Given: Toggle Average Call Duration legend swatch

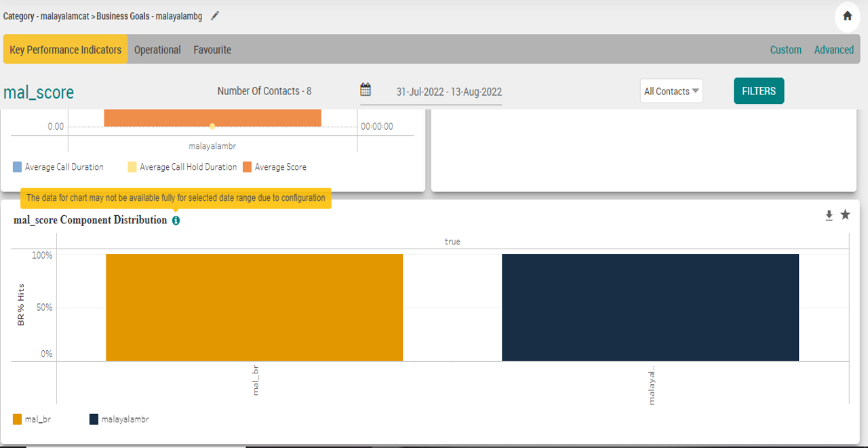Looking at the screenshot, I should click(x=17, y=167).
